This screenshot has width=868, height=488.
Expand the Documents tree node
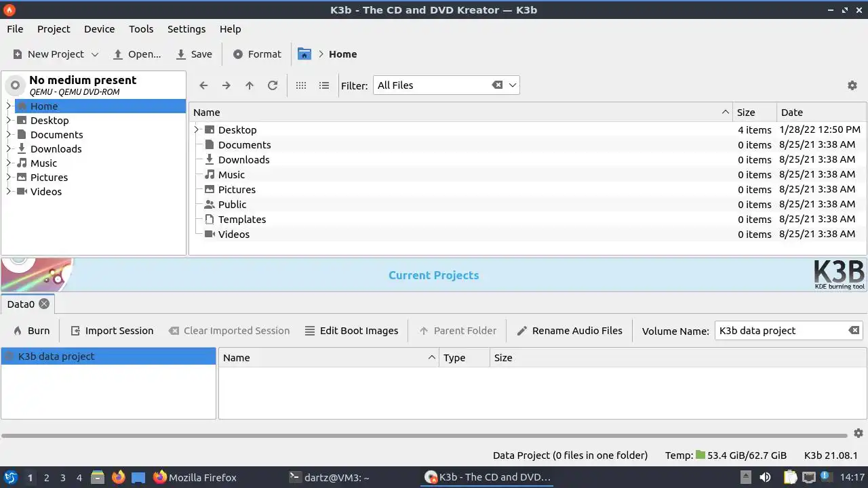[x=9, y=135]
